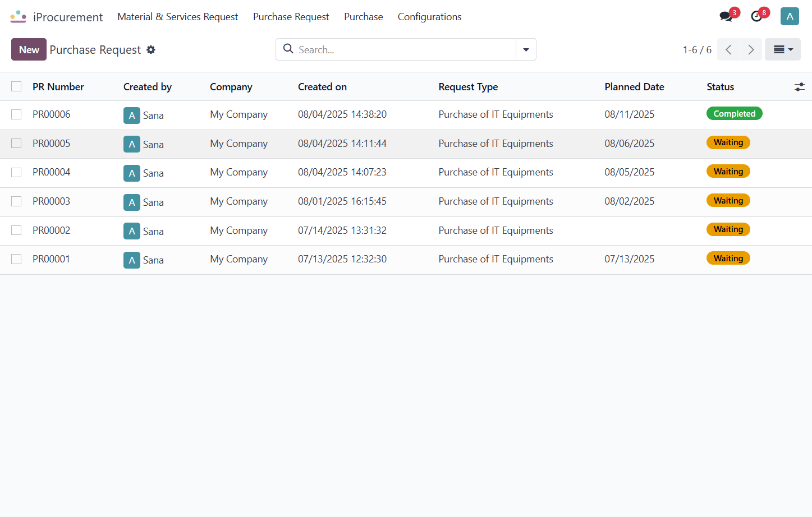
Task: Open Material & Services Request menu
Action: pos(178,17)
